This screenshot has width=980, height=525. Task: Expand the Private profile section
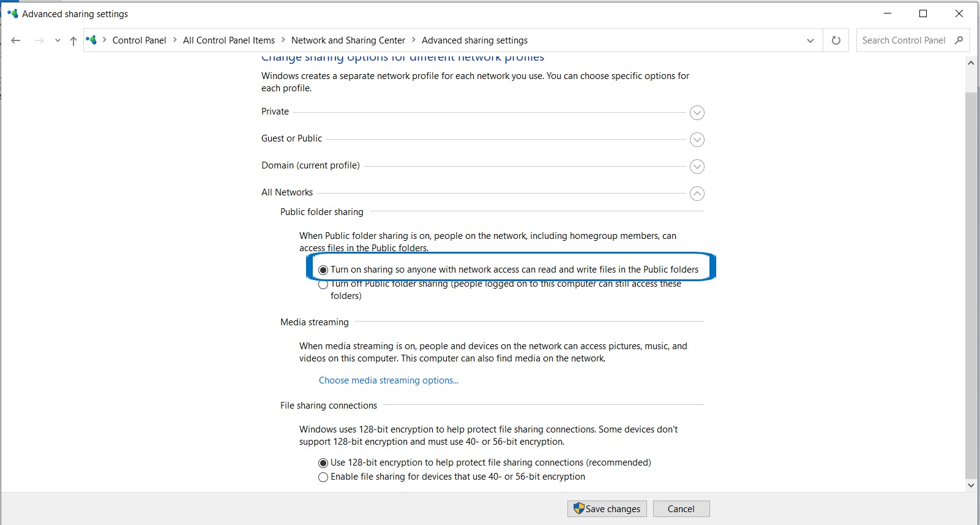697,113
